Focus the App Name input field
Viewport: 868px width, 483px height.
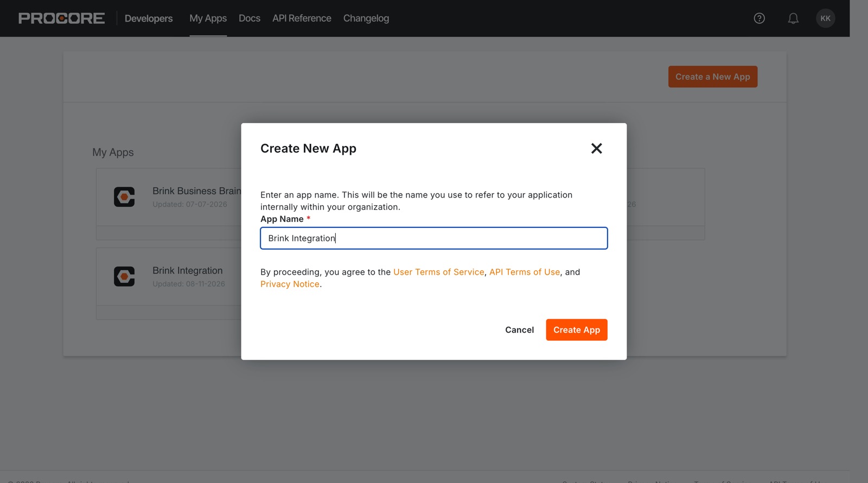tap(434, 238)
